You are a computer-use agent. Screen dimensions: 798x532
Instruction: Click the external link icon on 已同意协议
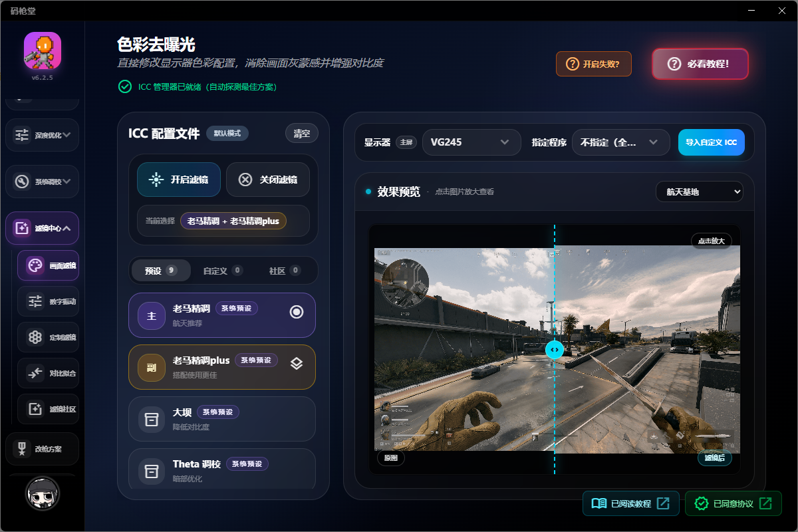765,503
